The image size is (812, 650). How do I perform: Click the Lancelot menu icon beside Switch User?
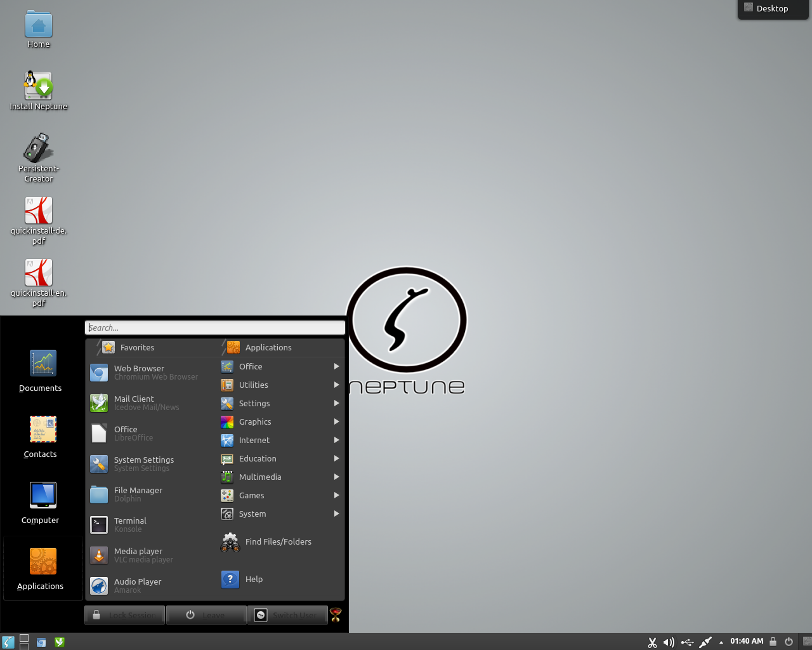click(x=336, y=614)
